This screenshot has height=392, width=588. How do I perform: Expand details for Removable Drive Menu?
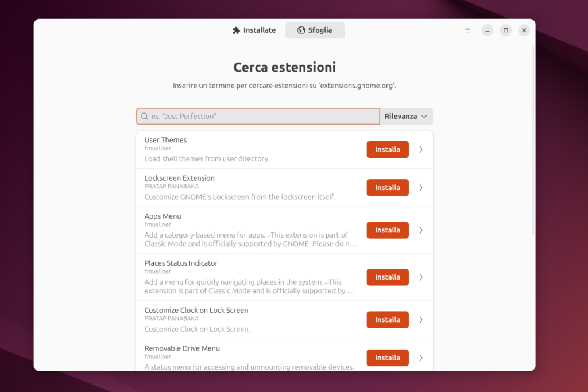(x=421, y=358)
